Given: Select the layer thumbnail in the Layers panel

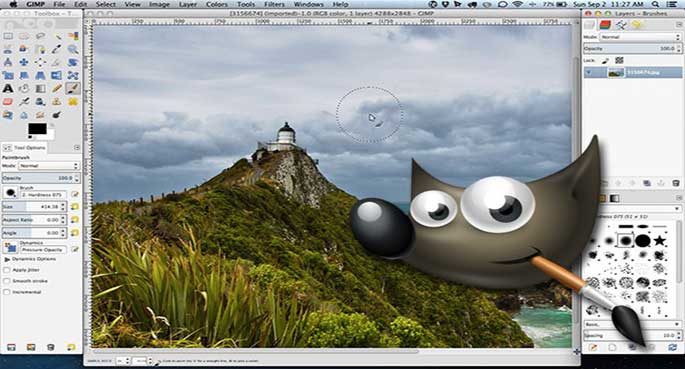Looking at the screenshot, I should (616, 72).
